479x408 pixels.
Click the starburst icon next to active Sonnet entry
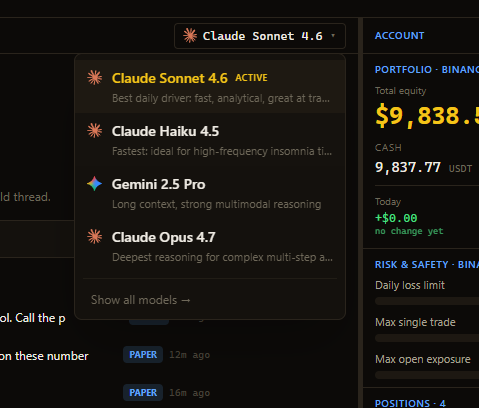[x=95, y=78]
